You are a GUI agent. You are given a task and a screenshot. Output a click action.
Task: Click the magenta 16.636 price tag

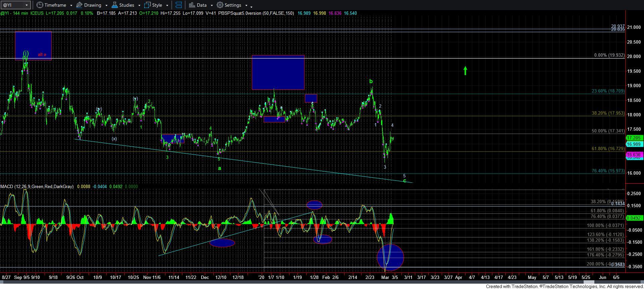coord(634,155)
